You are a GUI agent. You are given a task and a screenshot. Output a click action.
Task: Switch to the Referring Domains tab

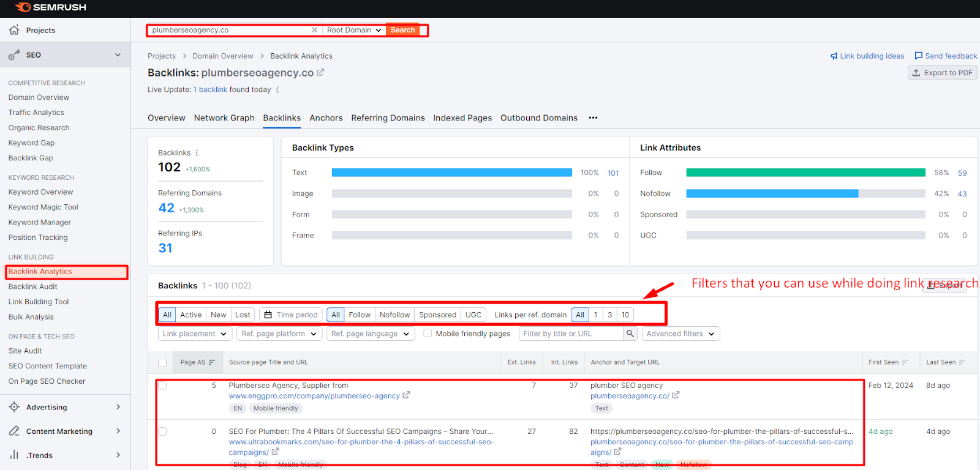pos(388,117)
